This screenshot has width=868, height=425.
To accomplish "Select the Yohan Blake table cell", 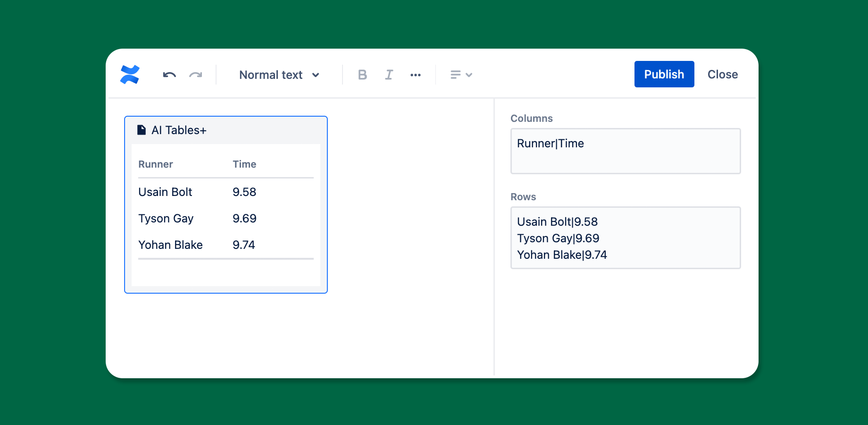I will 170,245.
